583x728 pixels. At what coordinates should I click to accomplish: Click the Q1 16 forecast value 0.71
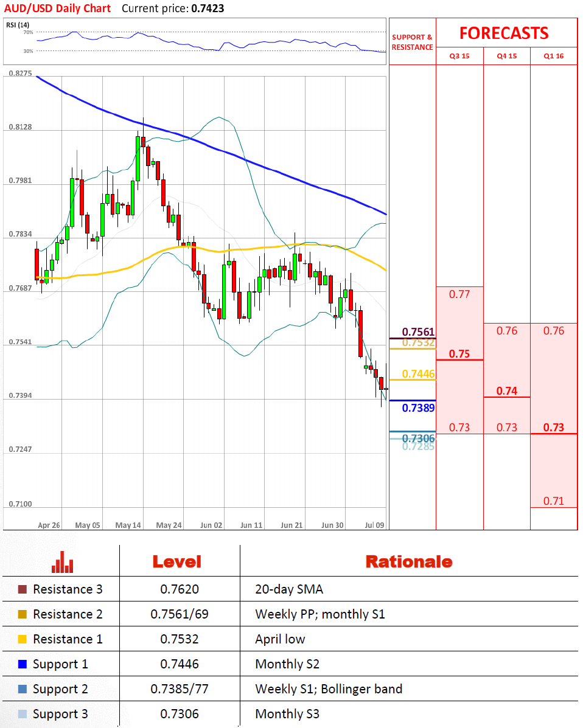point(554,501)
